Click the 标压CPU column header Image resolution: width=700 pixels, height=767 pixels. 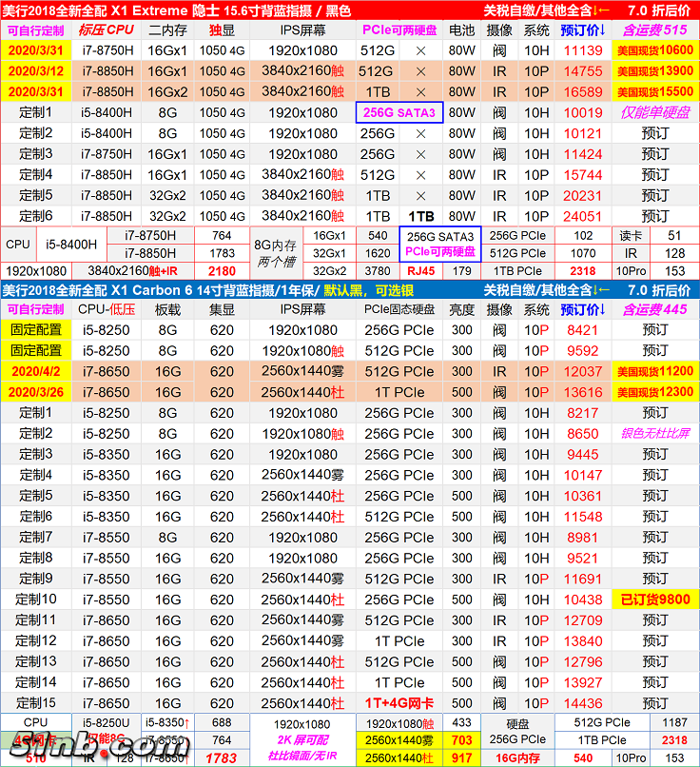point(106,29)
